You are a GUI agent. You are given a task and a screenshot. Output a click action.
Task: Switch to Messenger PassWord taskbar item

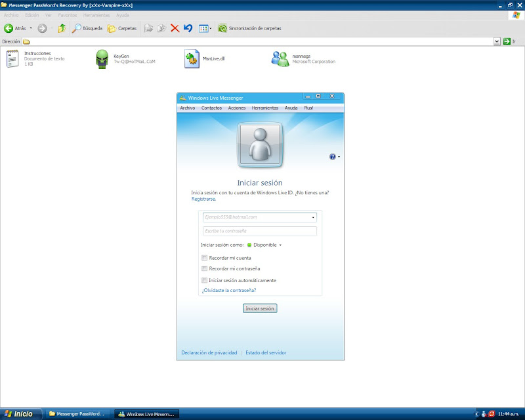coord(77,414)
